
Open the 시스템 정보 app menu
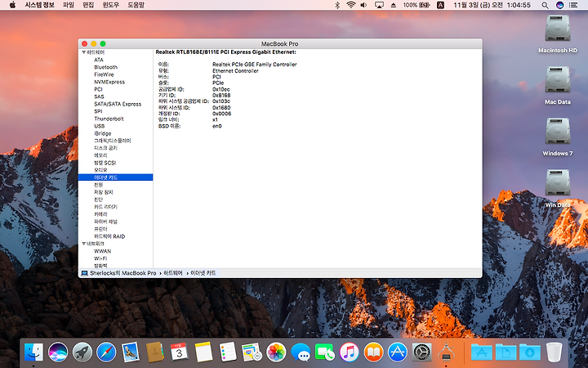tap(39, 5)
